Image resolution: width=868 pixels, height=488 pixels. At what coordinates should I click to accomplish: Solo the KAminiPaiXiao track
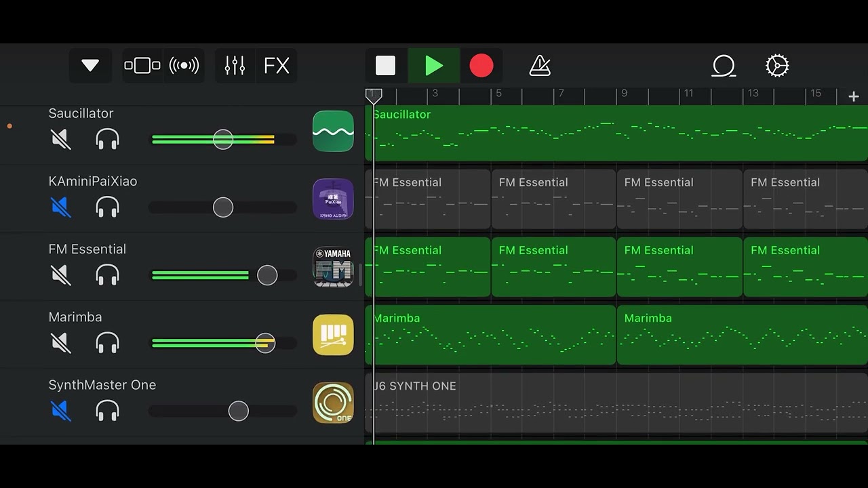tap(108, 207)
